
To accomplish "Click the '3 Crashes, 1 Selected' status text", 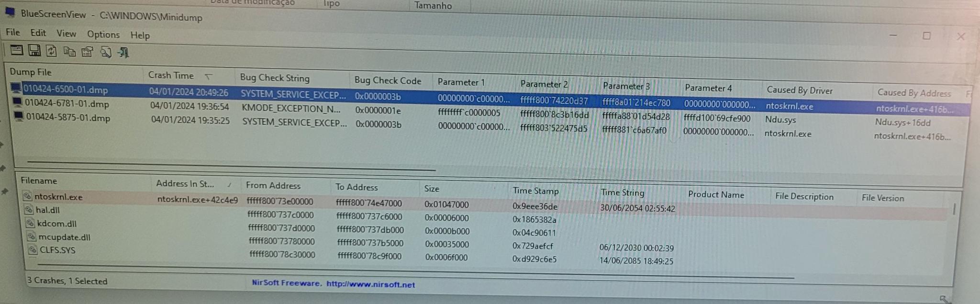I will 67,281.
